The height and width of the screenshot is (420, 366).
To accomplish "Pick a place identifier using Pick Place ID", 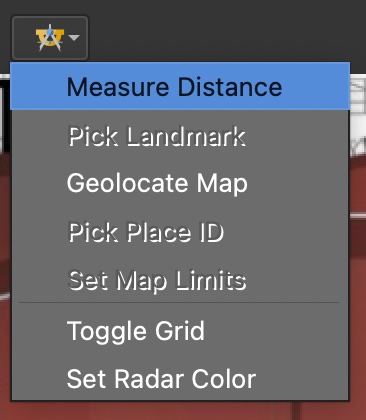I will coord(180,232).
